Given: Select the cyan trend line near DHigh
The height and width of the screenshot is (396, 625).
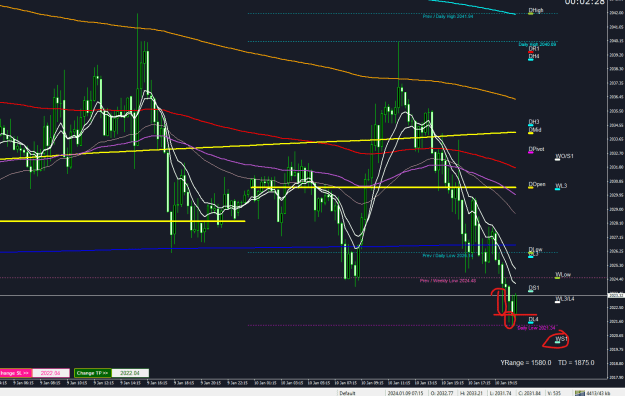Looking at the screenshot, I should (472, 6).
